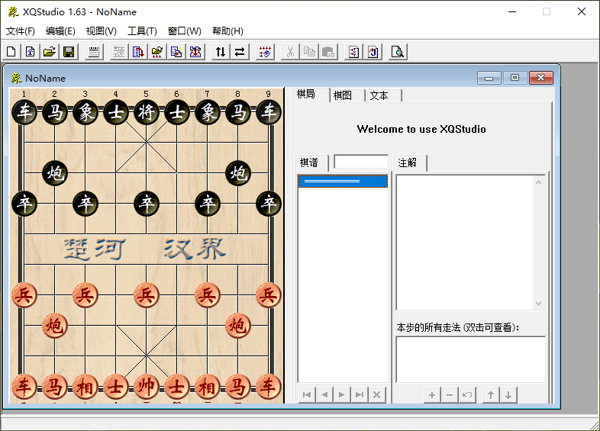This screenshot has height=431, width=600.
Task: Step forward one move button
Action: (x=342, y=395)
